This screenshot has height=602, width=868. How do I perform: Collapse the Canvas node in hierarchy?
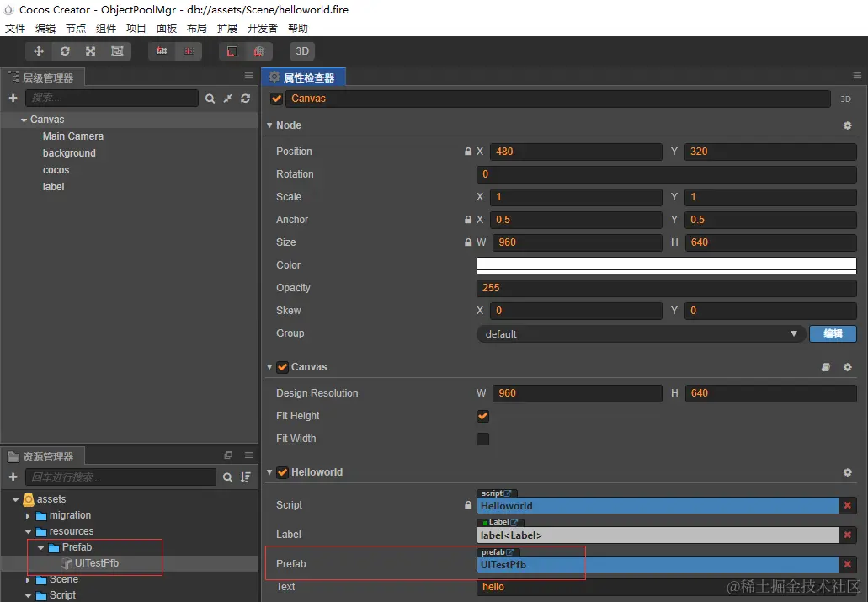coord(24,120)
